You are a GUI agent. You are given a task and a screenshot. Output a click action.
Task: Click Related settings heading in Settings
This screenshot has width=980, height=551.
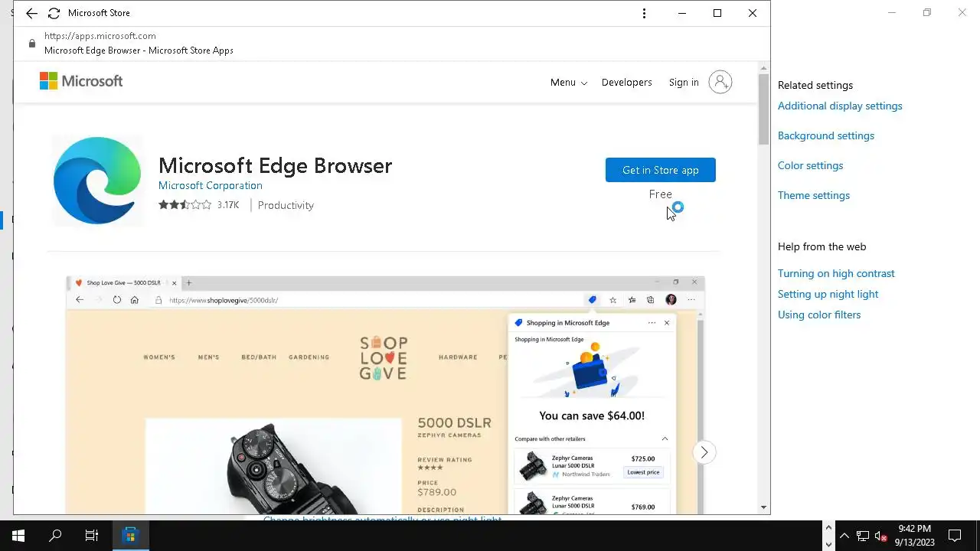pyautogui.click(x=815, y=85)
